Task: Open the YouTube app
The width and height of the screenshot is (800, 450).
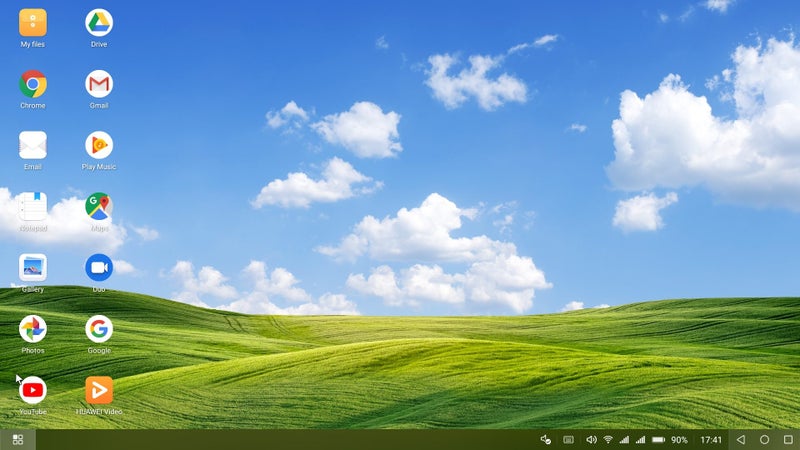Action: tap(33, 390)
